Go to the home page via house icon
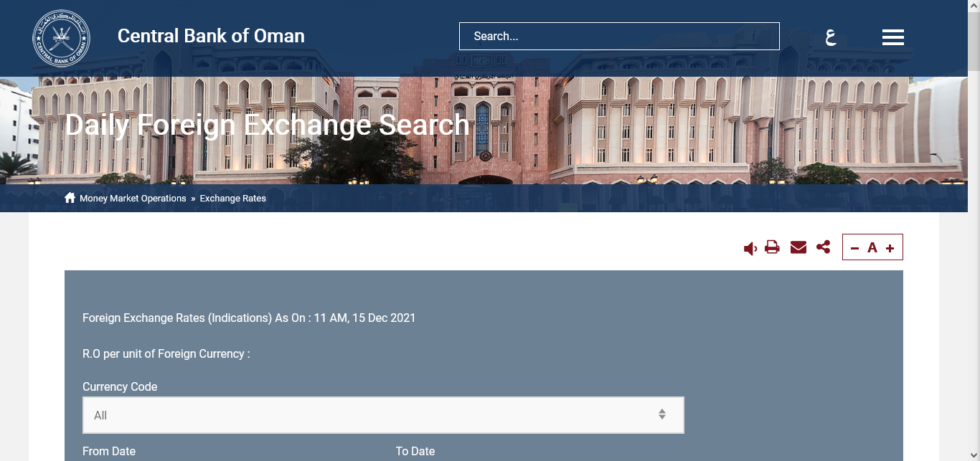Viewport: 980px width, 461px height. (x=70, y=198)
